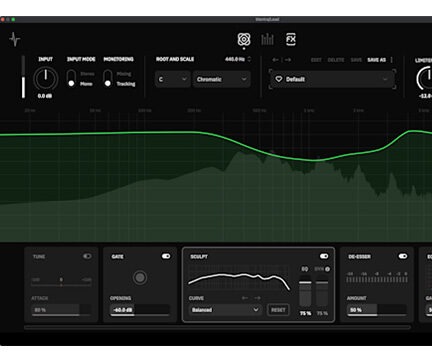Expand the Default preset dropdown

click(x=332, y=79)
